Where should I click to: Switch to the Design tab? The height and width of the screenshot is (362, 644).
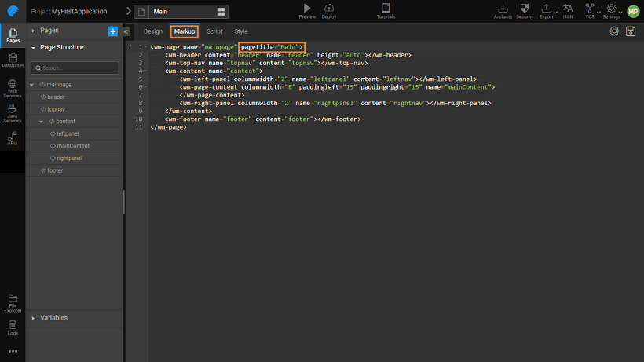pyautogui.click(x=153, y=31)
